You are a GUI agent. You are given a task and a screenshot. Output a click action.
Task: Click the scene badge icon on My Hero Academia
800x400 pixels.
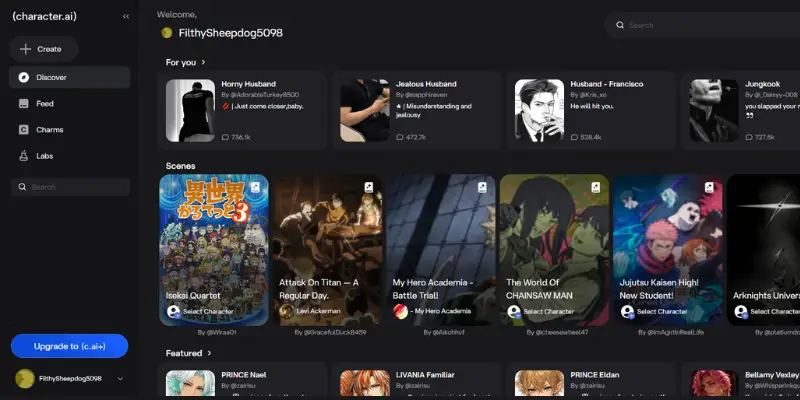tap(482, 188)
